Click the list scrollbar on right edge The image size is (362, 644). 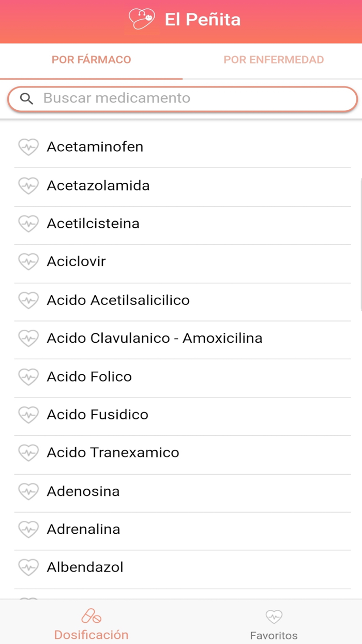click(360, 243)
